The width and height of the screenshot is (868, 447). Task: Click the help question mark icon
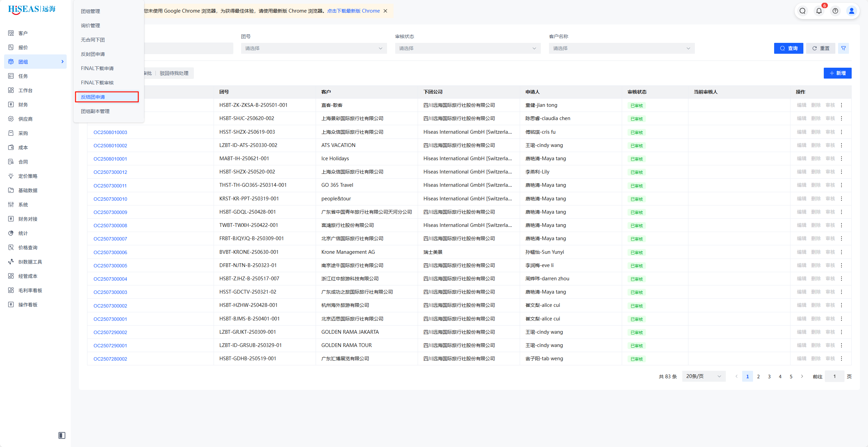[835, 11]
